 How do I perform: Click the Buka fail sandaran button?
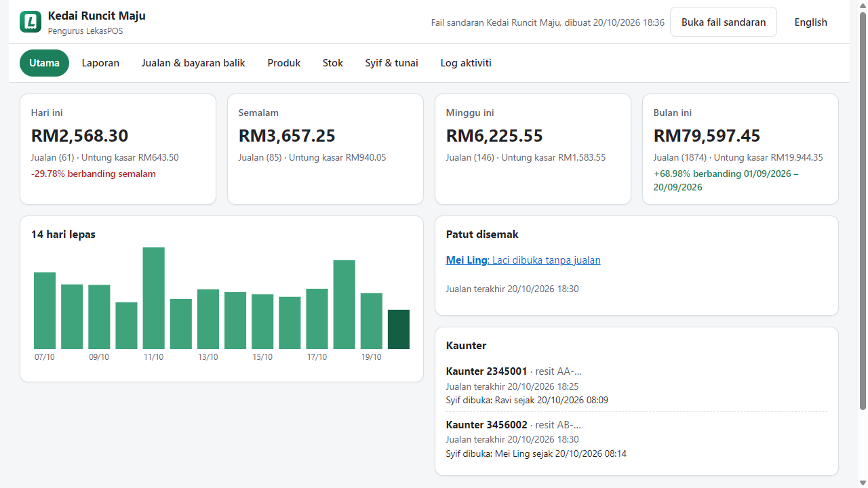[724, 22]
